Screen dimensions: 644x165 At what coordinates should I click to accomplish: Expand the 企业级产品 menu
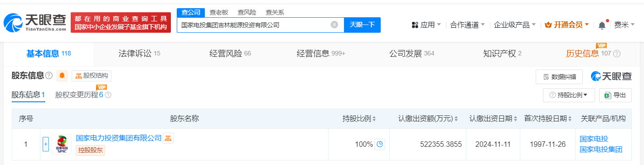tap(515, 25)
